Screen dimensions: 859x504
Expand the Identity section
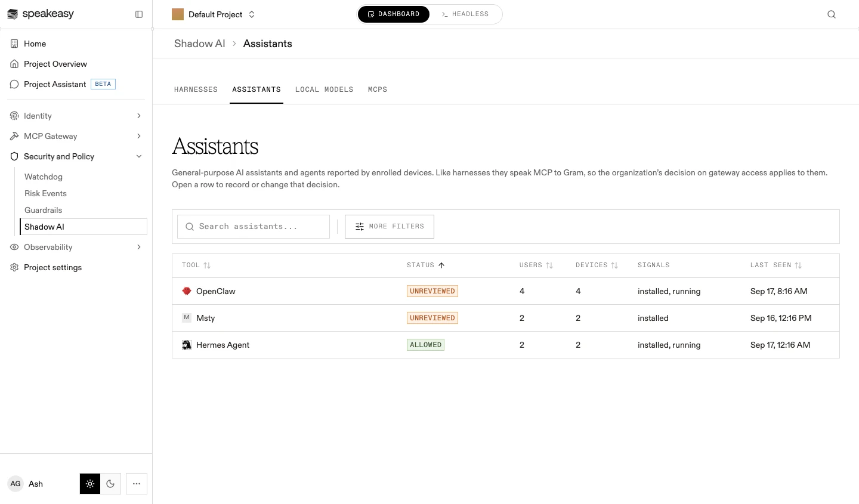pos(139,116)
